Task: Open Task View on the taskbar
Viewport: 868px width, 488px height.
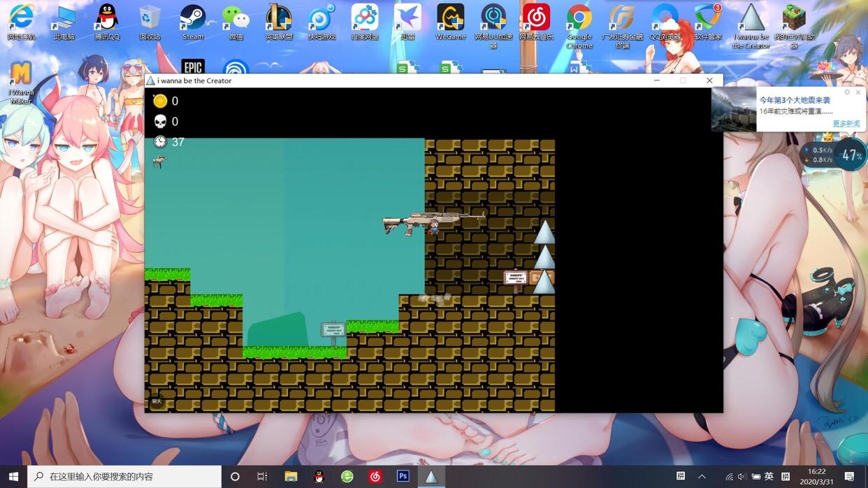Action: tap(262, 476)
